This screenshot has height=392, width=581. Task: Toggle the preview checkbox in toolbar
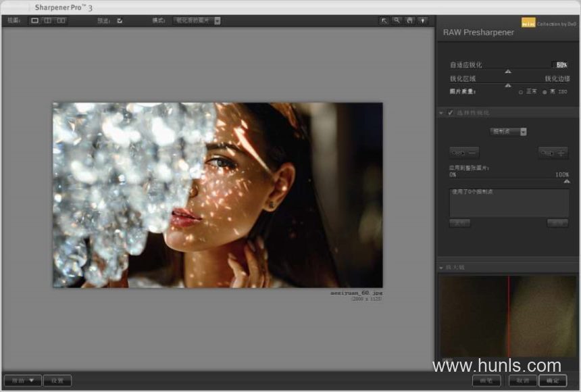(x=120, y=21)
